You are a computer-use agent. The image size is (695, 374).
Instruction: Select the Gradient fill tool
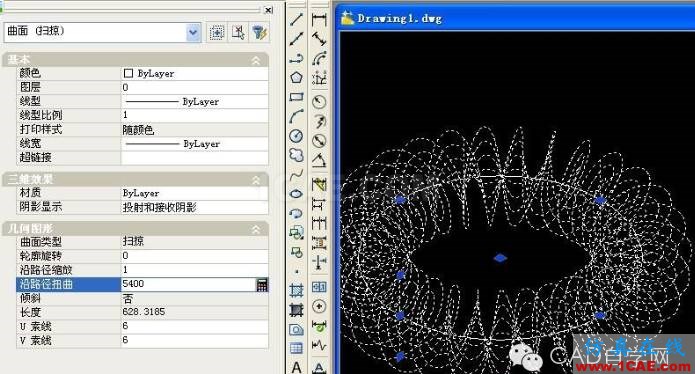[296, 310]
